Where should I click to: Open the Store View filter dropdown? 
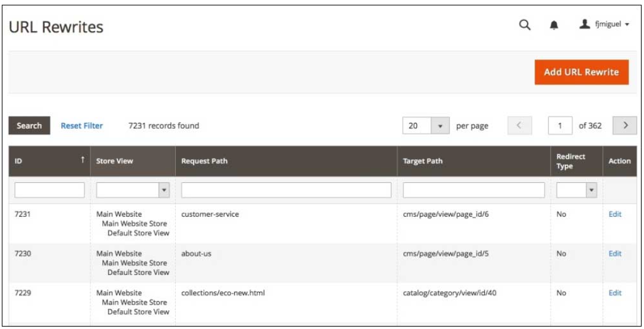[x=133, y=190]
